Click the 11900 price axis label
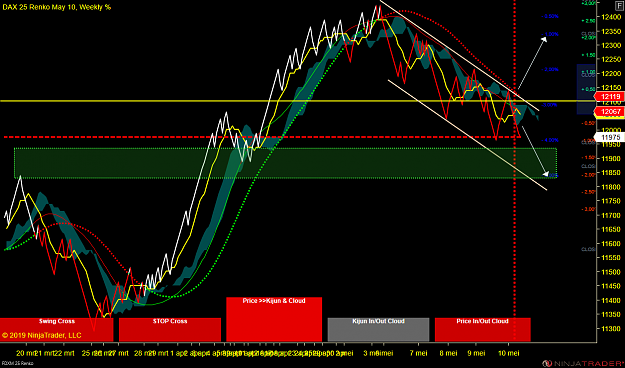Image resolution: width=625 pixels, height=368 pixels. (610, 159)
